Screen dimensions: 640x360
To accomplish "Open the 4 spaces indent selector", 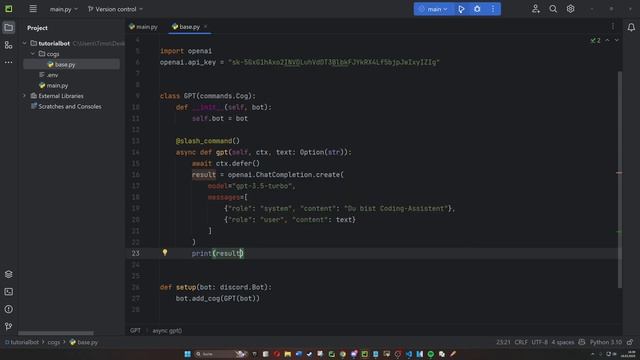I will point(562,342).
